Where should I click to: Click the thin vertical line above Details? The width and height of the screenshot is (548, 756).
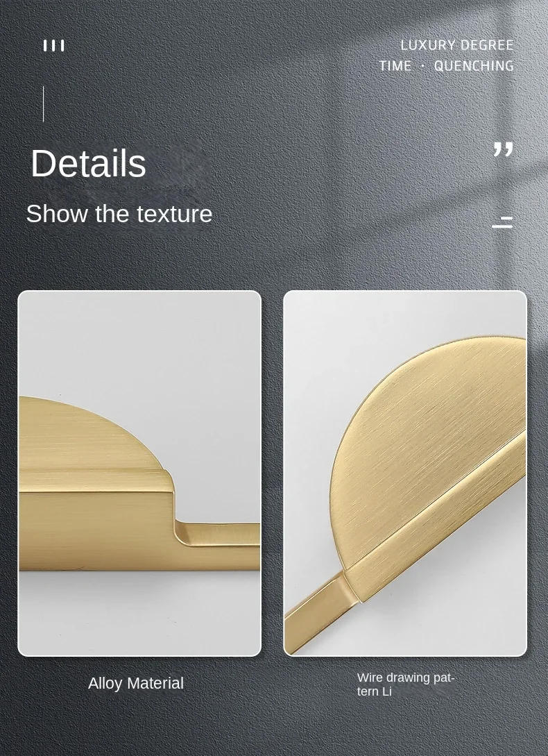[44, 104]
